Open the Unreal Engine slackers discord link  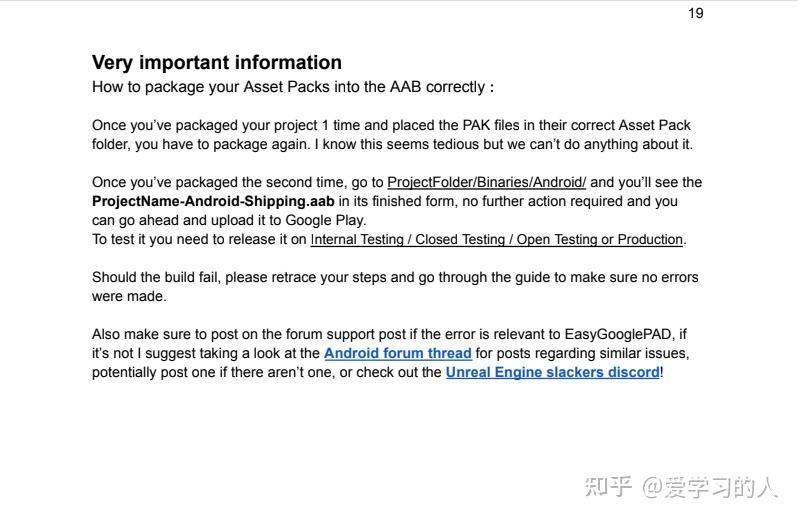[x=552, y=372]
